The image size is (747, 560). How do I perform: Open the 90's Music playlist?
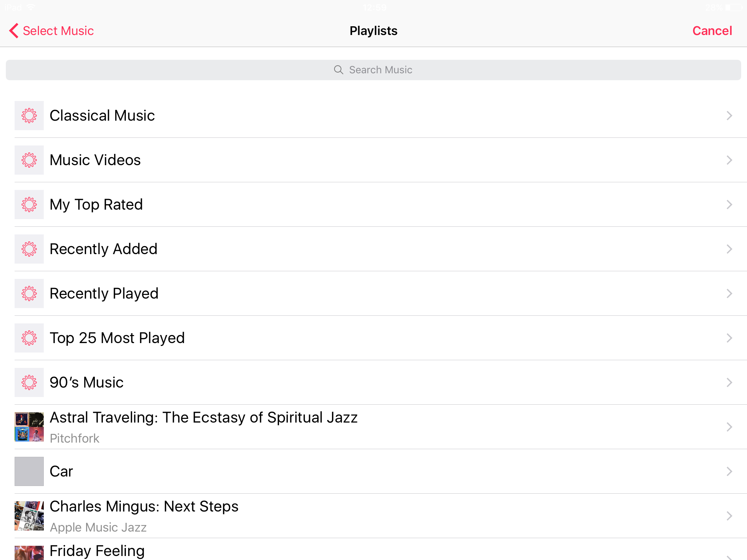click(x=87, y=382)
